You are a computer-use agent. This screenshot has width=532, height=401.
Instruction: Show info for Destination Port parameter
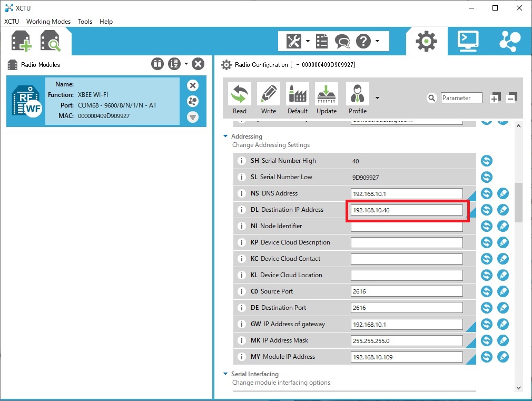[x=242, y=308]
